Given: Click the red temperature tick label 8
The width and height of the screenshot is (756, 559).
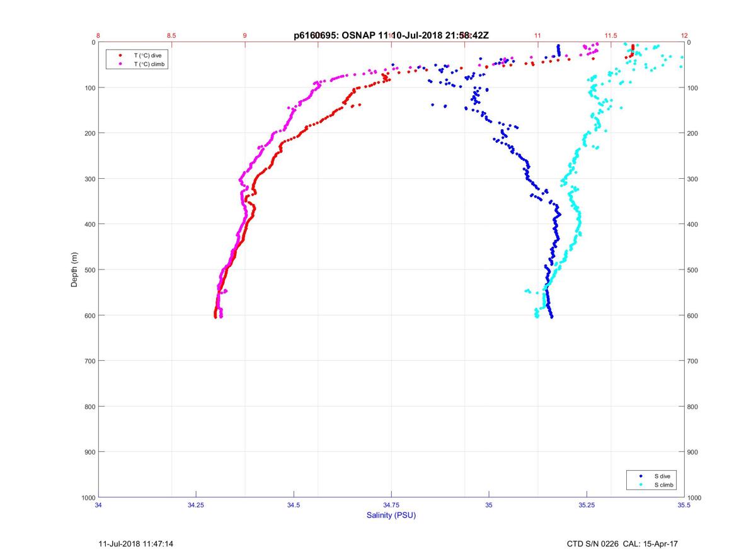Looking at the screenshot, I should (98, 36).
